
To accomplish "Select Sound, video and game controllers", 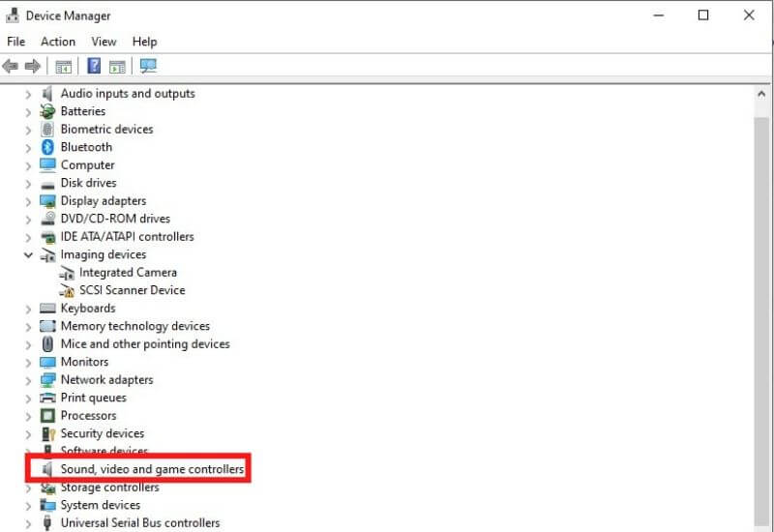I will tap(152, 470).
